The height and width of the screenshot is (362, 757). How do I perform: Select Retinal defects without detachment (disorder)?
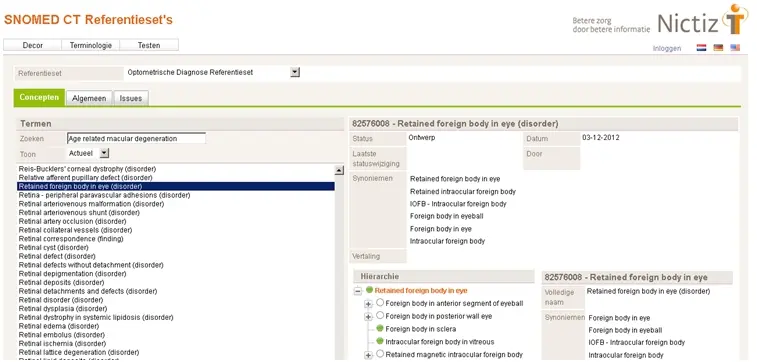tap(91, 265)
